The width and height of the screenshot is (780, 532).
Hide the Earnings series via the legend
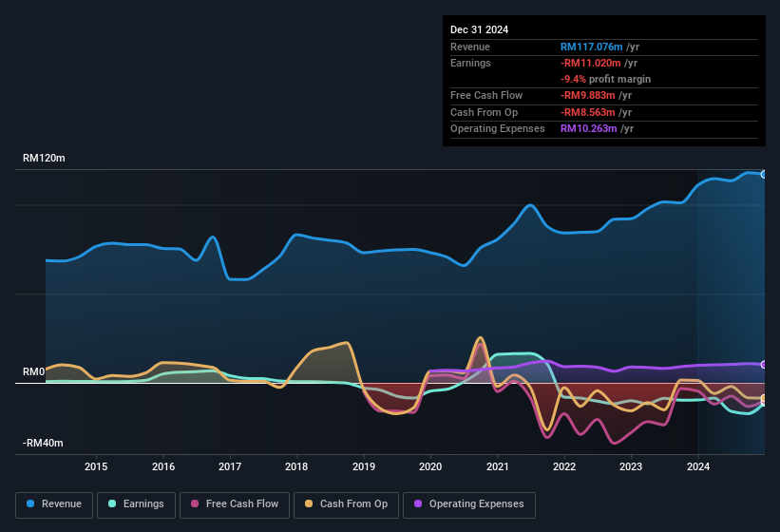(x=137, y=504)
